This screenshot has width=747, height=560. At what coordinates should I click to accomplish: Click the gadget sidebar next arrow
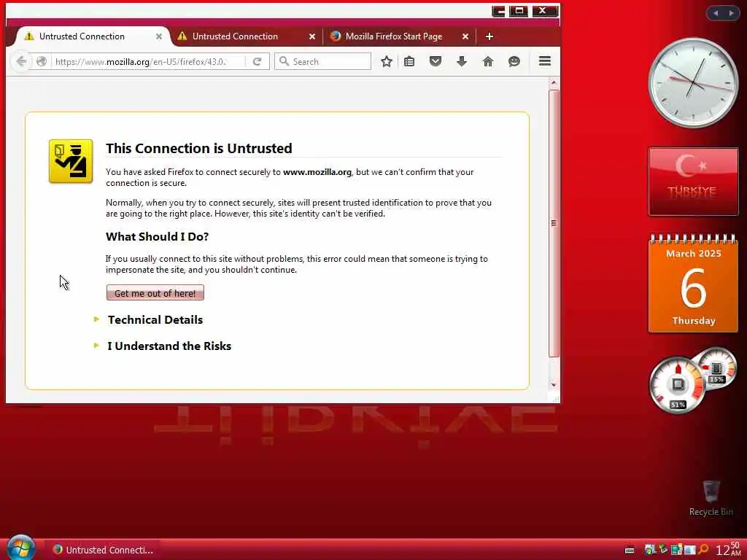click(x=731, y=13)
